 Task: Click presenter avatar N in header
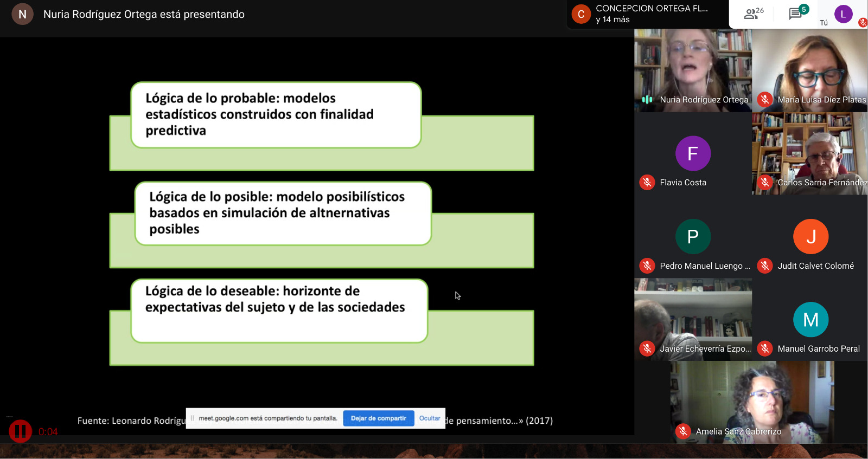tap(22, 14)
